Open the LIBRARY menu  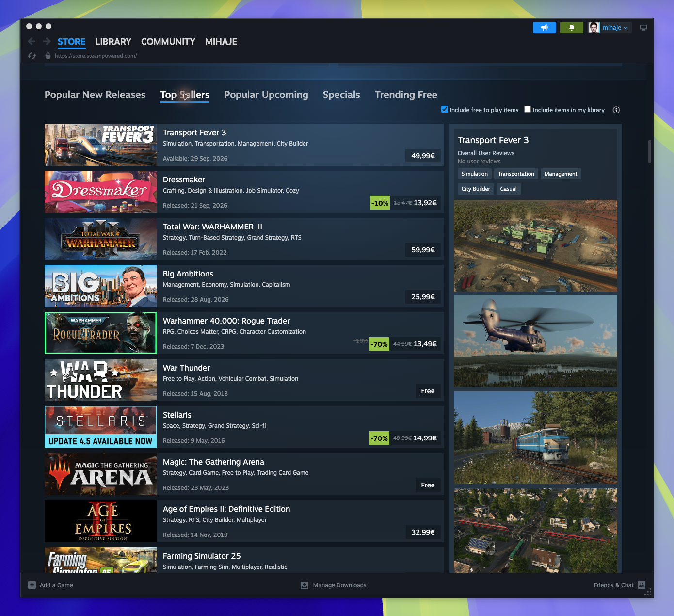coord(113,42)
